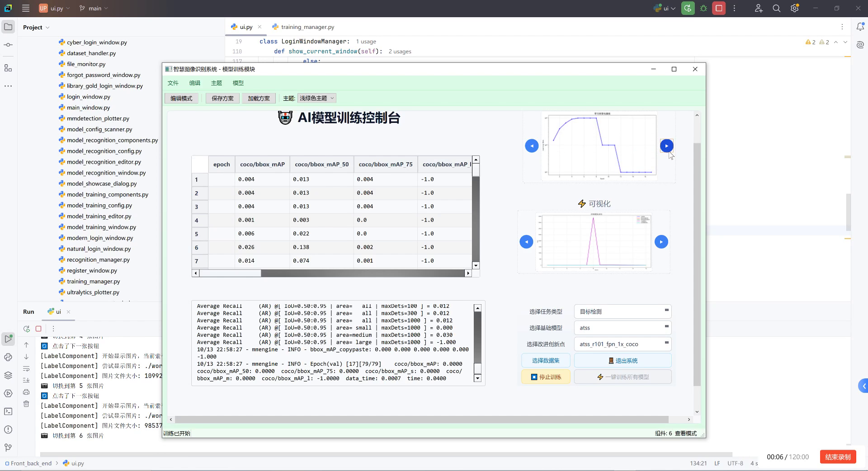Open more tool windows ellipsis in left sidebar
Screen dimensions: 868x471
[x=8, y=86]
